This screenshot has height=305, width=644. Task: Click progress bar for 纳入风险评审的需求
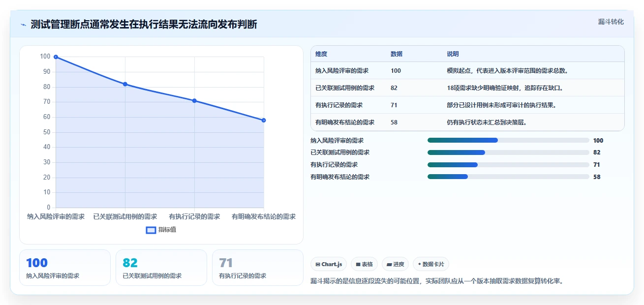click(508, 141)
